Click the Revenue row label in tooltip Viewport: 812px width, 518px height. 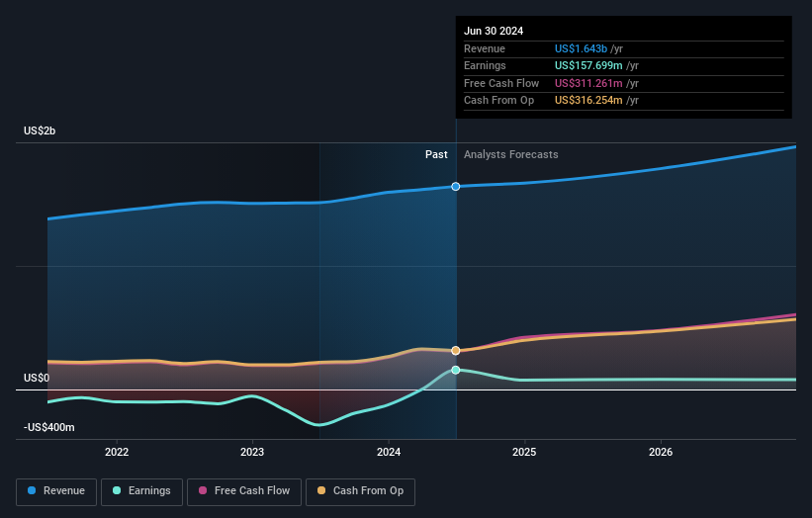coord(485,48)
